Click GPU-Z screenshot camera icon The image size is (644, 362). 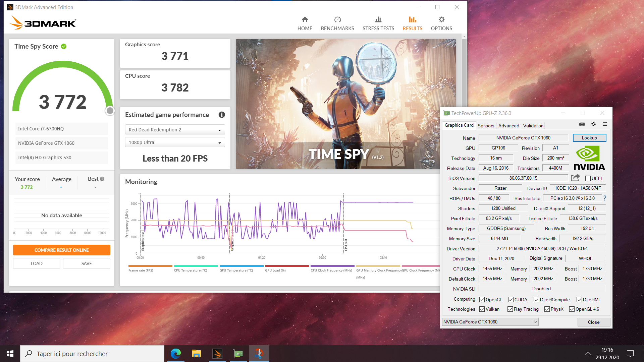tap(582, 124)
